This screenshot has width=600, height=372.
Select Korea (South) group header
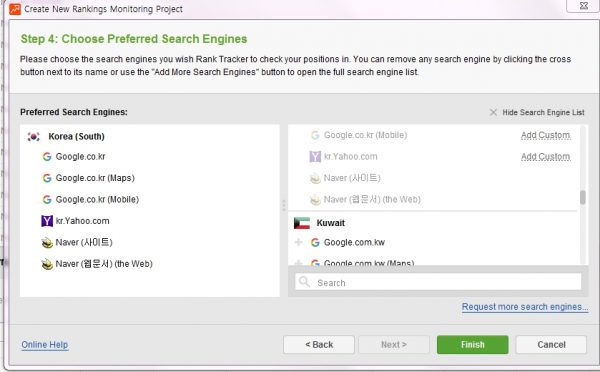(76, 137)
